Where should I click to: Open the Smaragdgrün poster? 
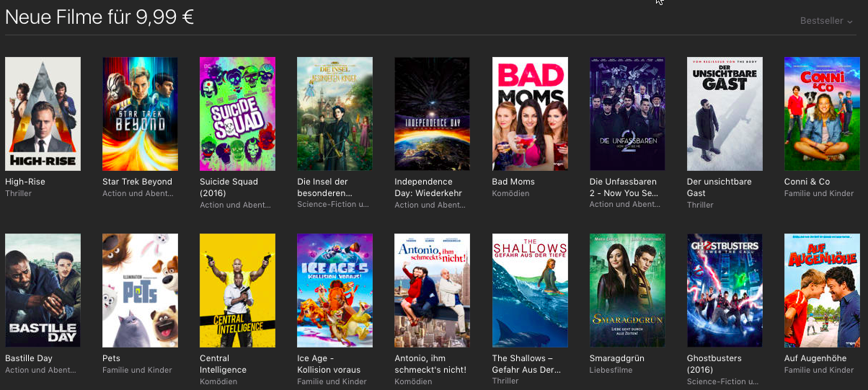tap(627, 291)
